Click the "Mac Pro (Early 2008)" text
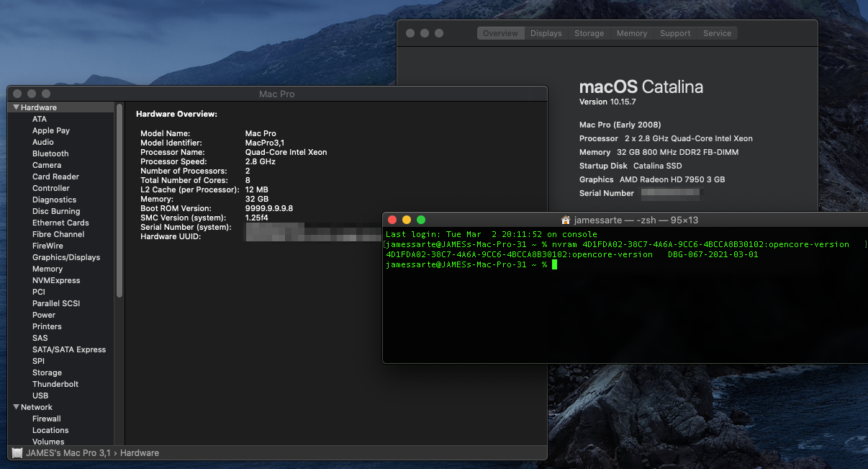 620,125
